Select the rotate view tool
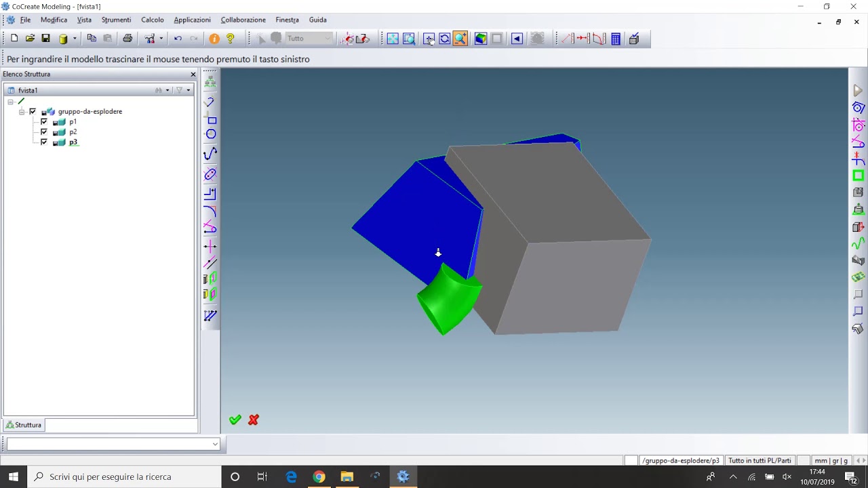The height and width of the screenshot is (488, 868). point(445,39)
